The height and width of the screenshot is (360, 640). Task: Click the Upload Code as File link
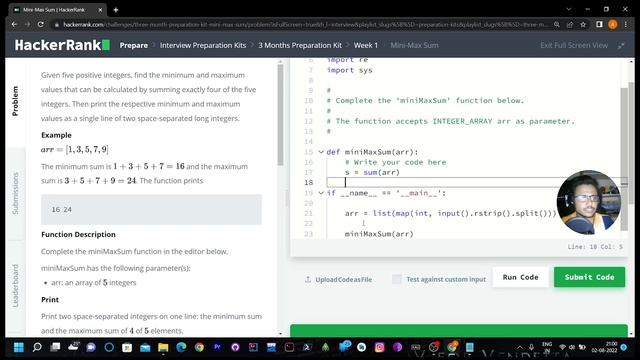tap(338, 280)
